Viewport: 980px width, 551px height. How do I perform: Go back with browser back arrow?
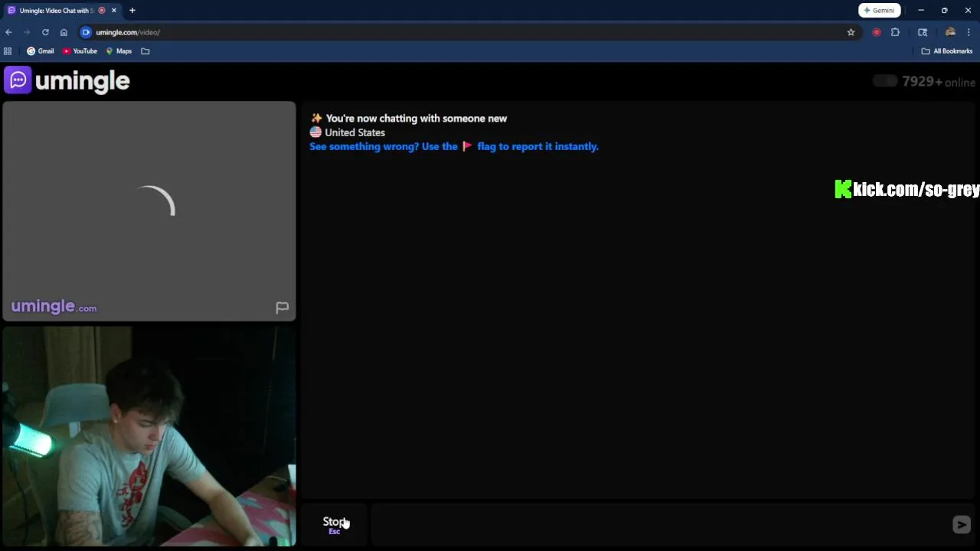[8, 32]
